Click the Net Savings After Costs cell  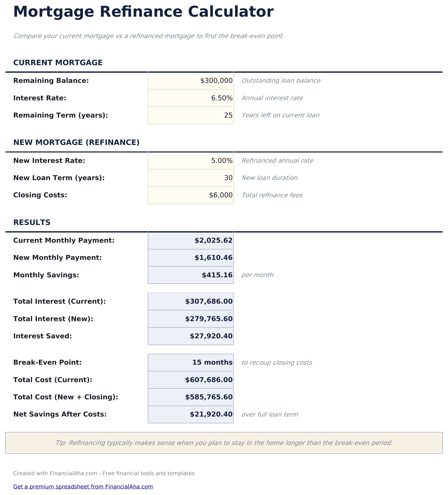click(x=191, y=414)
